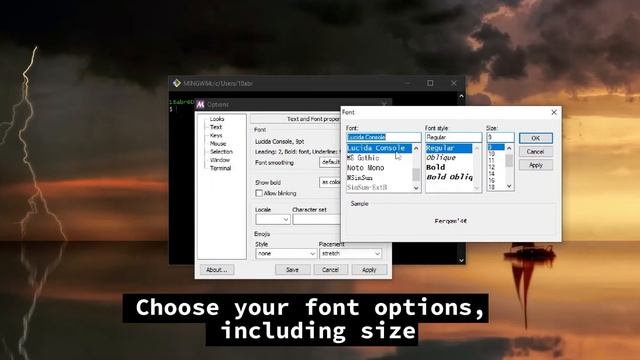Open the Locale dropdown
Viewport: 640px width, 360px height.
point(273,220)
